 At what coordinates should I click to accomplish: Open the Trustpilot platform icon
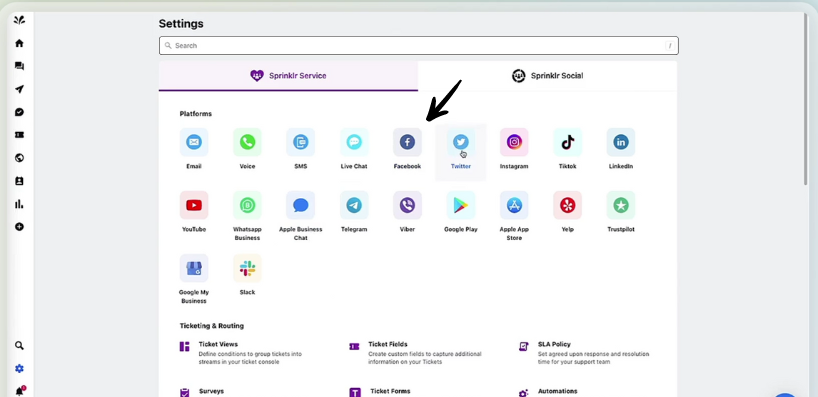coord(621,205)
